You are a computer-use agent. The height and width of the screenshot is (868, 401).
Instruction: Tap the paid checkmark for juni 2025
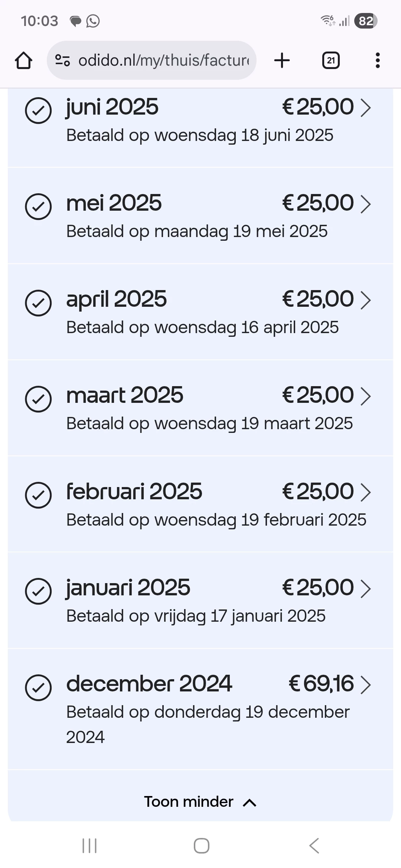(x=38, y=111)
